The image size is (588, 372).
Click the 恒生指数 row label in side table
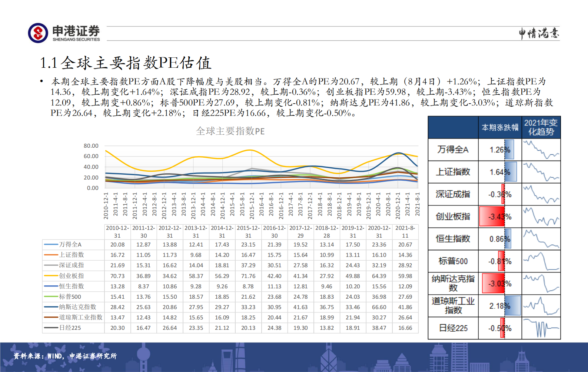tap(453, 239)
